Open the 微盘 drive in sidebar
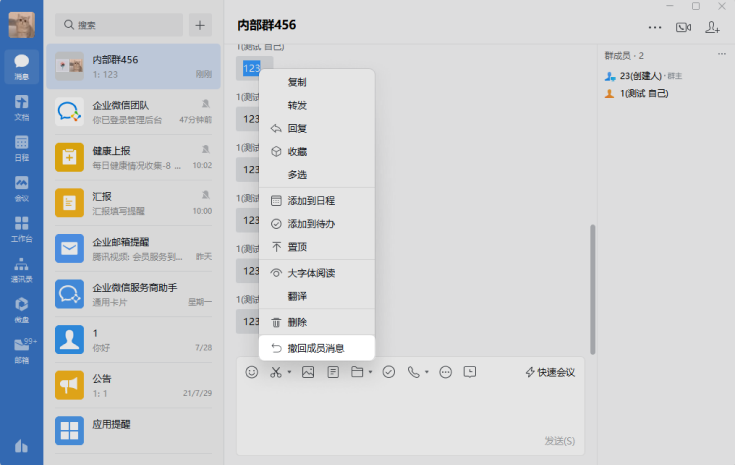Image resolution: width=735 pixels, height=465 pixels. pos(21,309)
